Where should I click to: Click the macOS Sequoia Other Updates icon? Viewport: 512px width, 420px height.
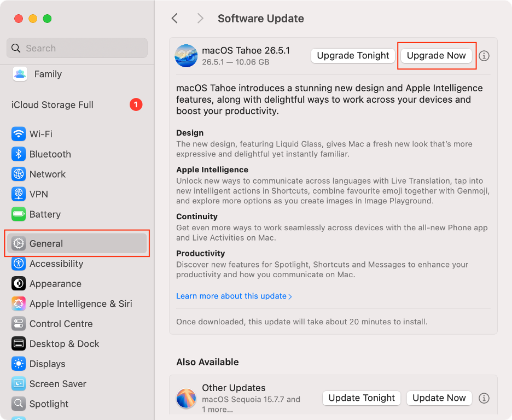click(186, 398)
